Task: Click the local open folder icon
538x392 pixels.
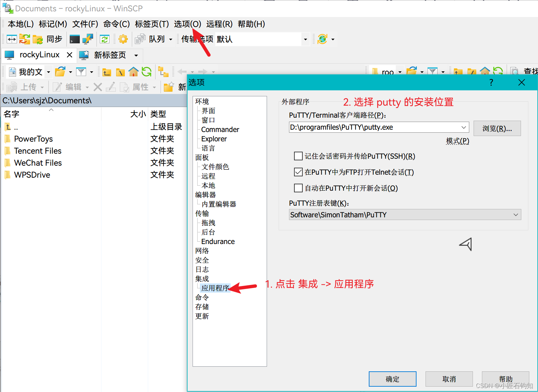Action: [x=60, y=72]
